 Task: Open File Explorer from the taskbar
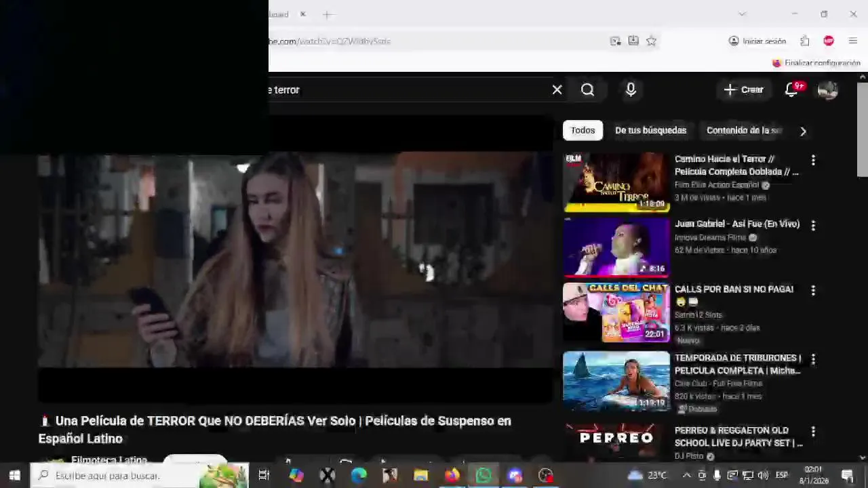(x=421, y=475)
